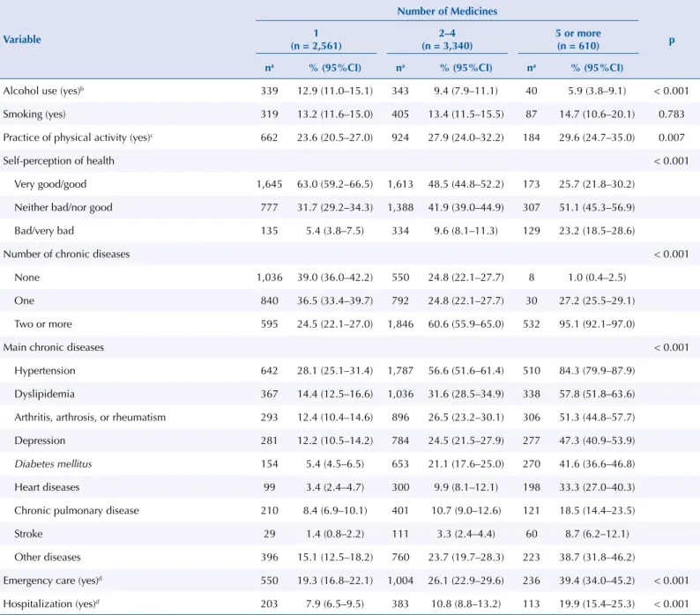700x615 pixels.
Task: Select the 'Smoking (yes)' row label
Action: pyautogui.click(x=34, y=115)
